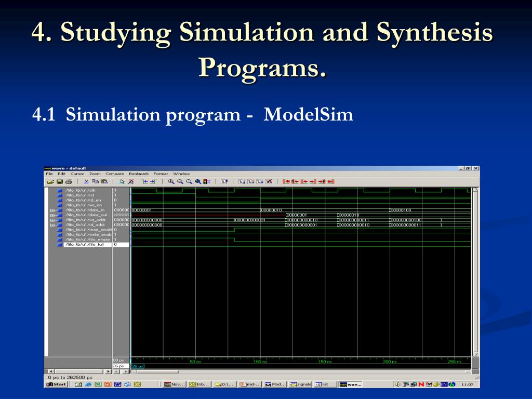The image size is (532, 399).
Task: Select the /fifo_tb/u1/rst signal
Action: click(79, 195)
